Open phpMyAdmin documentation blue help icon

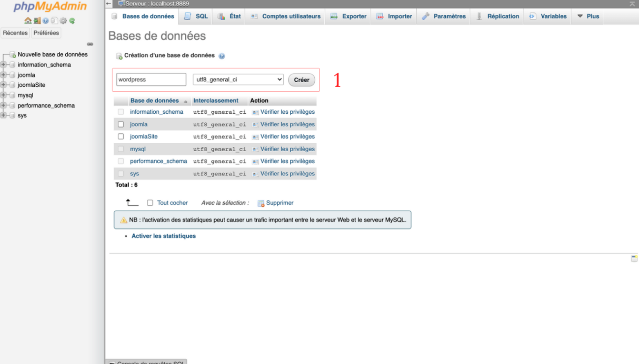click(46, 20)
